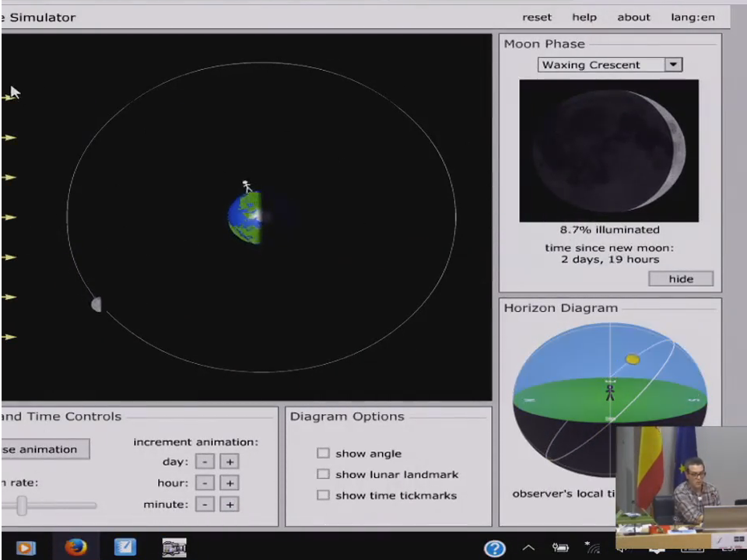Expand the hidden system tray icons chevron
747x560 pixels.
[x=528, y=548]
